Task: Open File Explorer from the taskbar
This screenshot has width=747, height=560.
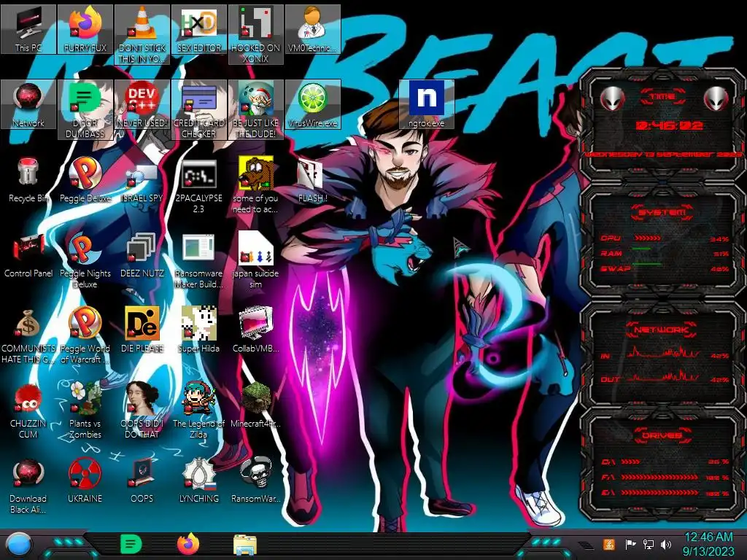Action: click(245, 545)
